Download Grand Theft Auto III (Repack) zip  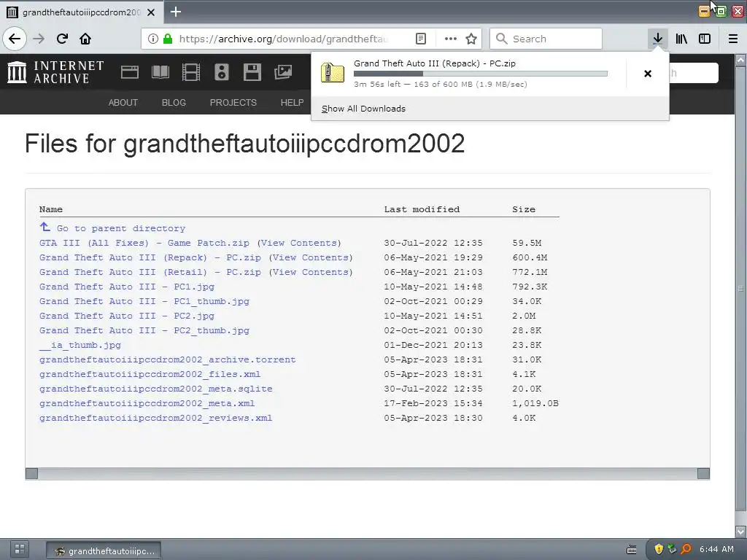(x=150, y=257)
